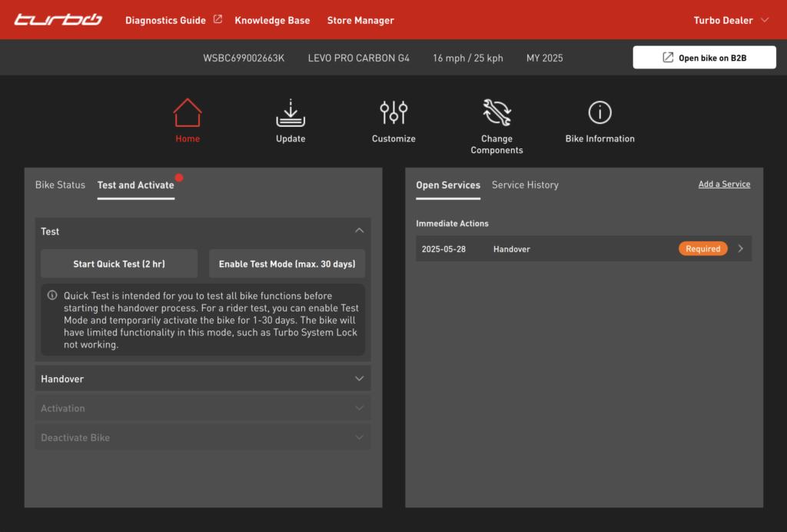Switch to the Service History tab
The width and height of the screenshot is (787, 532).
pyautogui.click(x=525, y=185)
